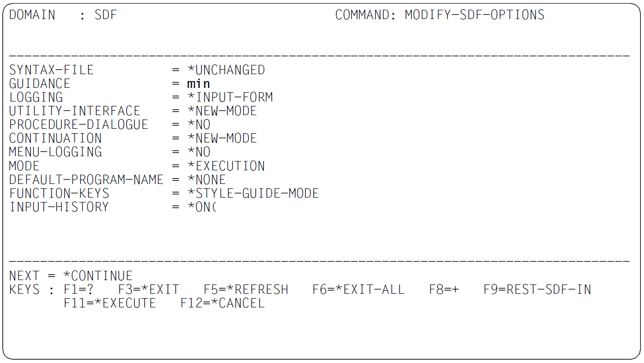Click the F1=? help key label
This screenshot has height=363, width=644.
(78, 289)
